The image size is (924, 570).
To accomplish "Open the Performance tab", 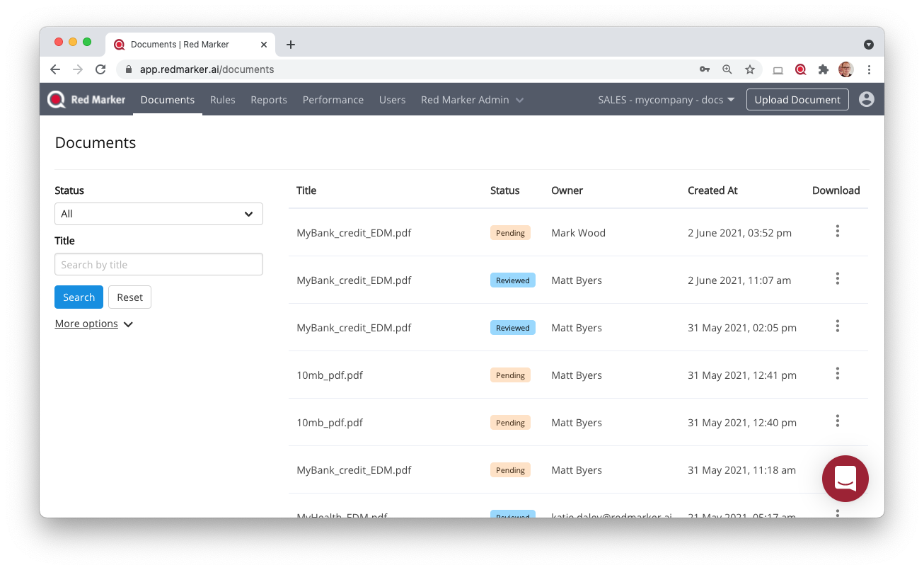I will (x=333, y=100).
